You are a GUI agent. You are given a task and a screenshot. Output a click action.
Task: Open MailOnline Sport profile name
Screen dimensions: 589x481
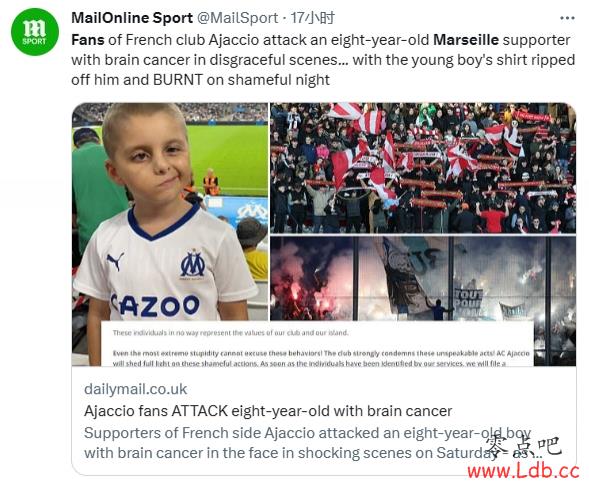point(132,18)
